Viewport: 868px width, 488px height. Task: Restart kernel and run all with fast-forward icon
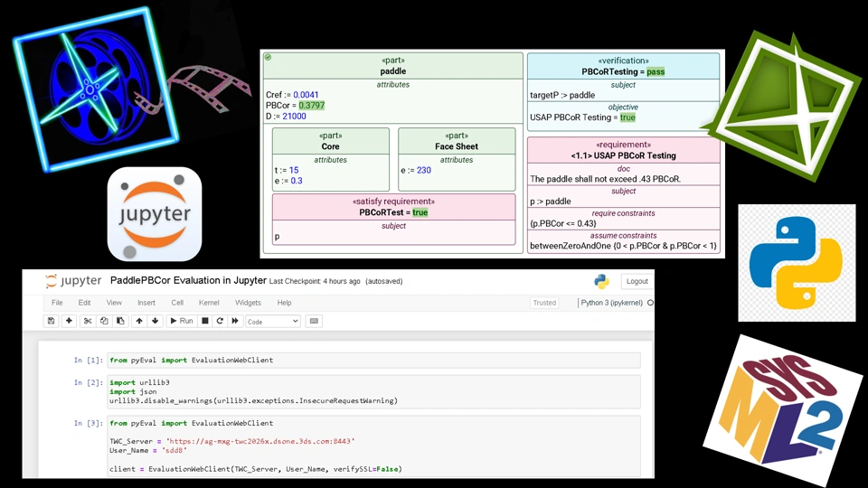pyautogui.click(x=235, y=321)
